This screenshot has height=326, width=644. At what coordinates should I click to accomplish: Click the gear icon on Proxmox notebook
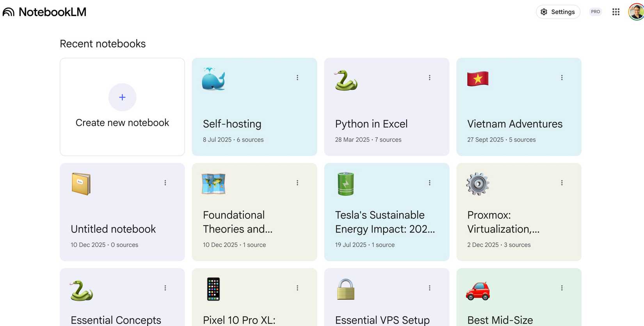[478, 183]
